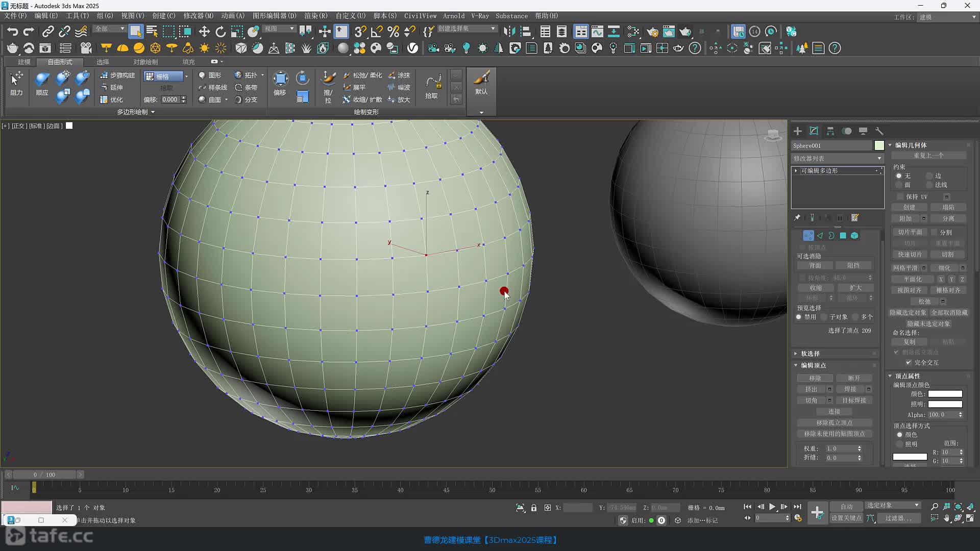980x551 pixels.
Task: Select 多个 preview selection radio
Action: pos(855,317)
